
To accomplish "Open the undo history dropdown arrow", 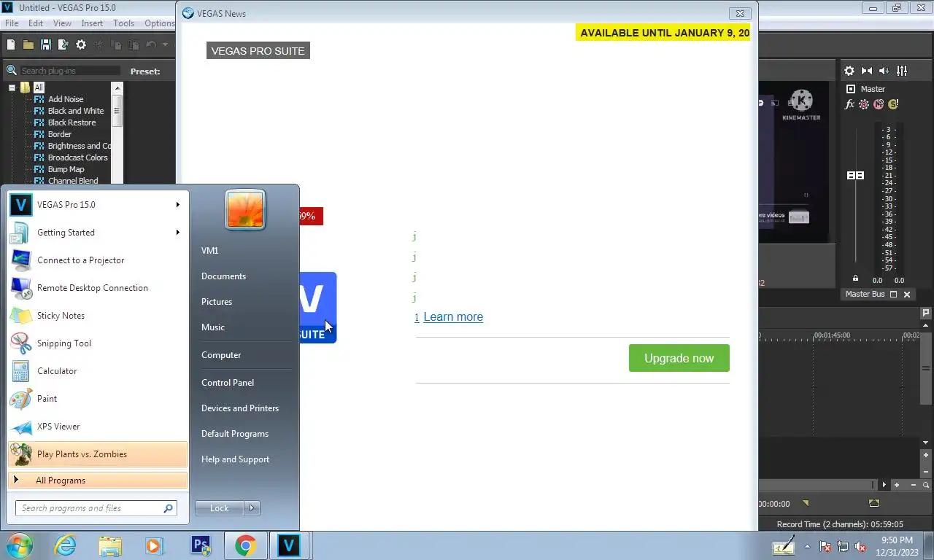I will [165, 45].
